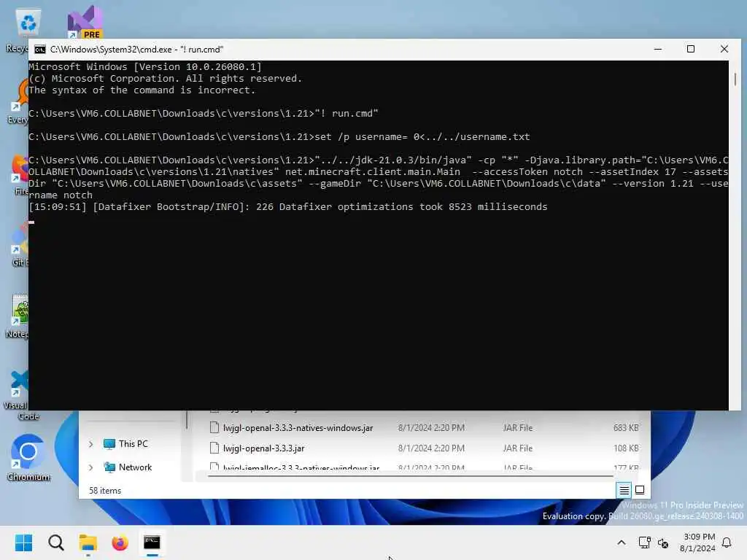Screen dimensions: 747x560
Task: Launch Firefox from the taskbar
Action: (120, 542)
